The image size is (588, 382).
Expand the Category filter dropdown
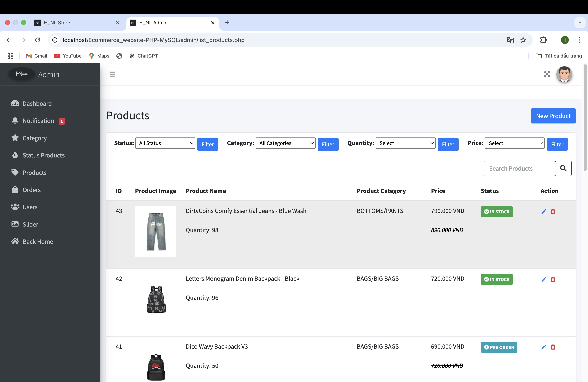coord(285,143)
